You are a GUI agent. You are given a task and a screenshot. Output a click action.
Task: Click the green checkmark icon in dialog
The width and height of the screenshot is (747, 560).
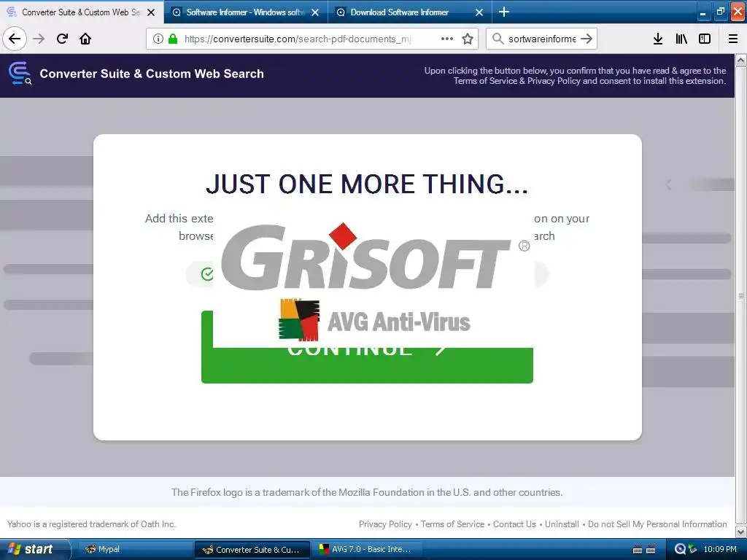[x=207, y=274]
